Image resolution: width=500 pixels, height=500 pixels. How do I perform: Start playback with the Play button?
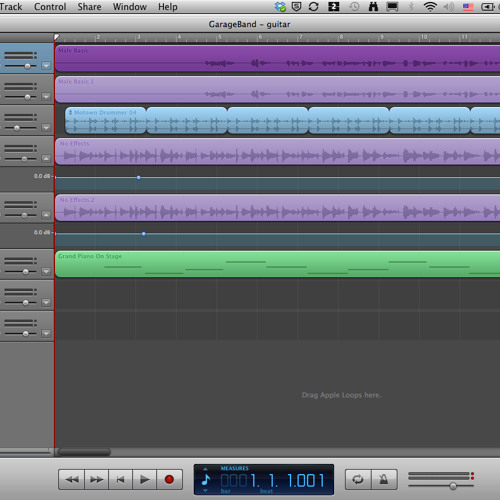(x=144, y=479)
